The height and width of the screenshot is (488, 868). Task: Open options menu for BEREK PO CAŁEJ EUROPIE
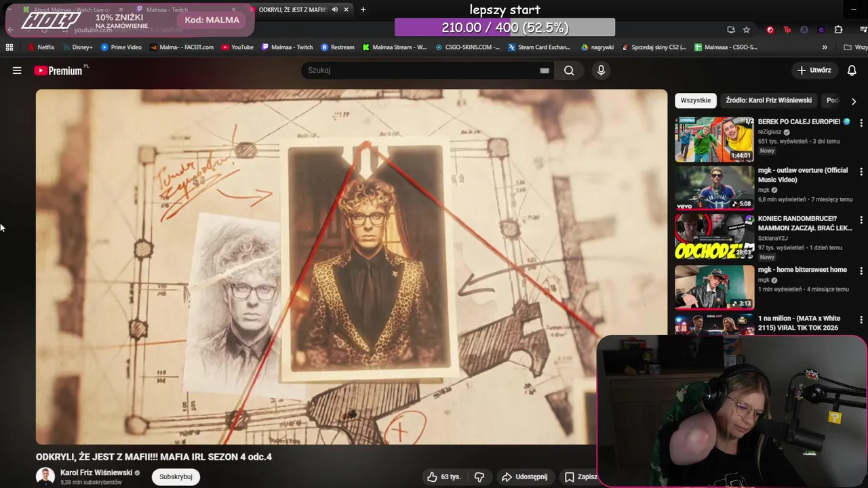861,123
